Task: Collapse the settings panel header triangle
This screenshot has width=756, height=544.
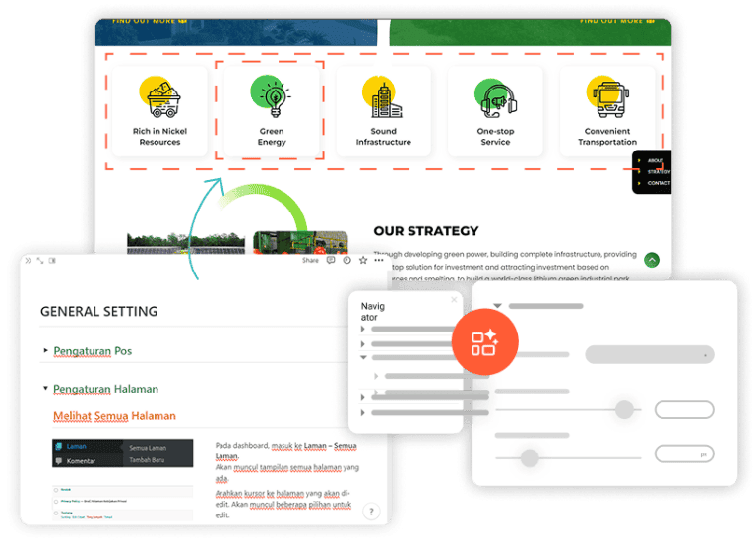Action: point(498,307)
